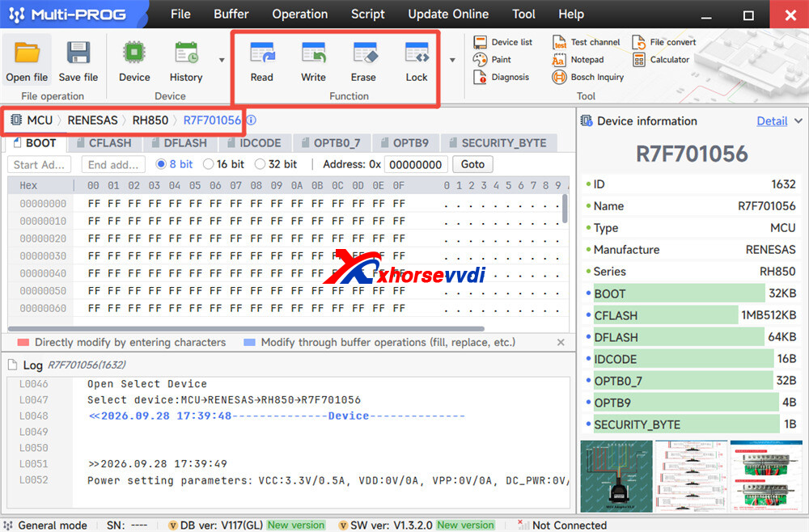The image size is (809, 532).
Task: Click the DB ver New version link
Action: point(296,525)
